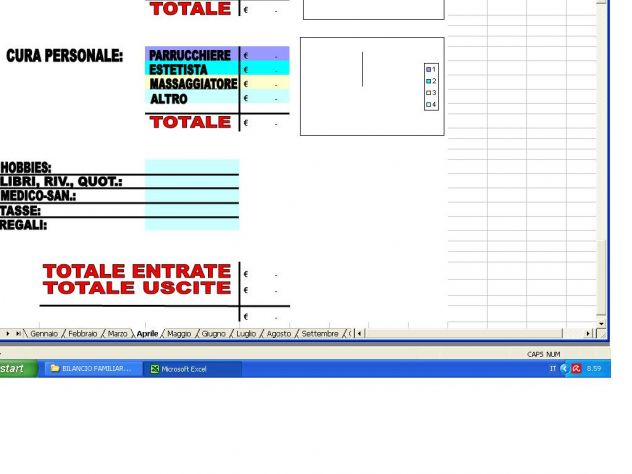Viewport: 632px width, 474px height.
Task: Click the horizontal scrollbar right arrow
Action: click(x=588, y=333)
